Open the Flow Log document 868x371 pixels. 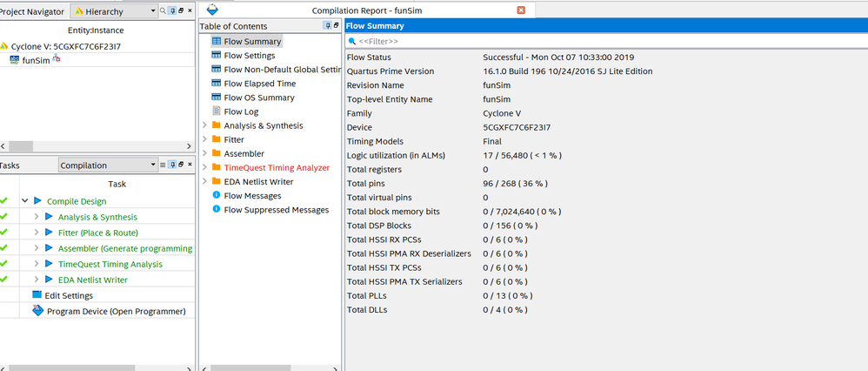[x=241, y=111]
